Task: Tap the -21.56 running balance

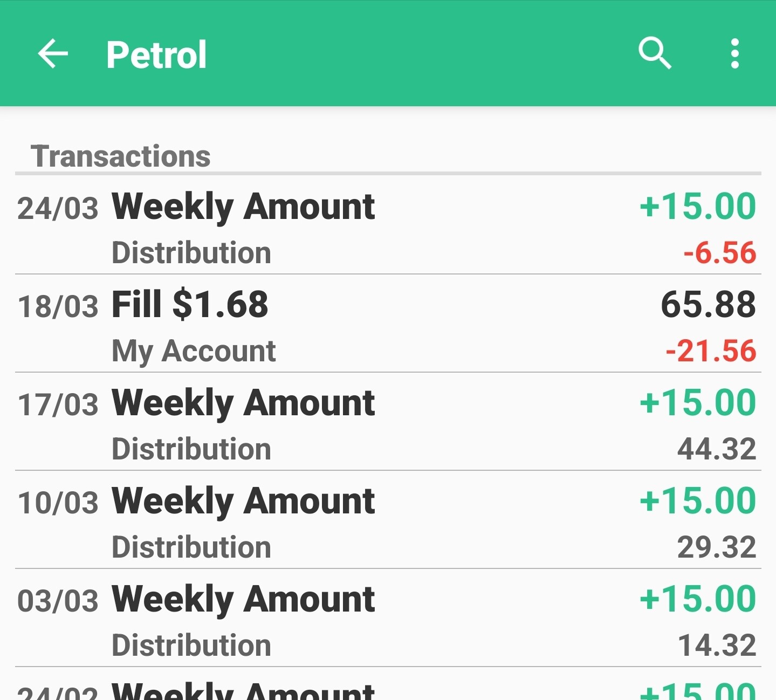Action: point(711,351)
